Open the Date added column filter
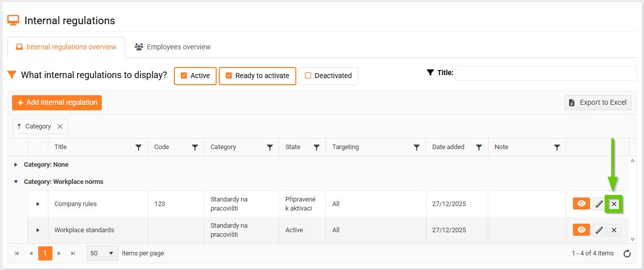This screenshot has width=644, height=270. pyautogui.click(x=479, y=148)
